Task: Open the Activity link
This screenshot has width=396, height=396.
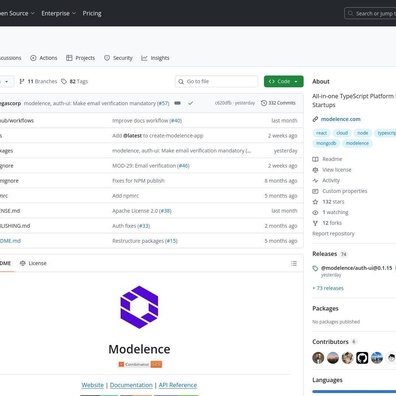Action: [x=331, y=180]
